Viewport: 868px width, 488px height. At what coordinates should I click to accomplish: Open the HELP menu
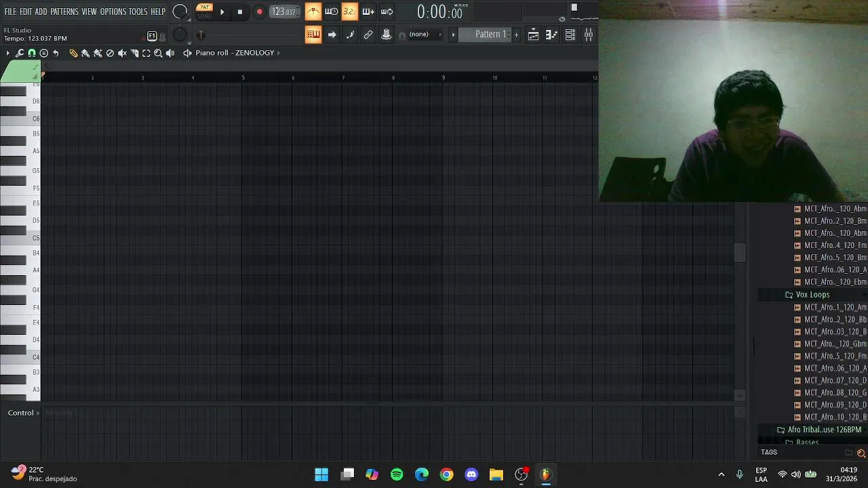pos(158,12)
